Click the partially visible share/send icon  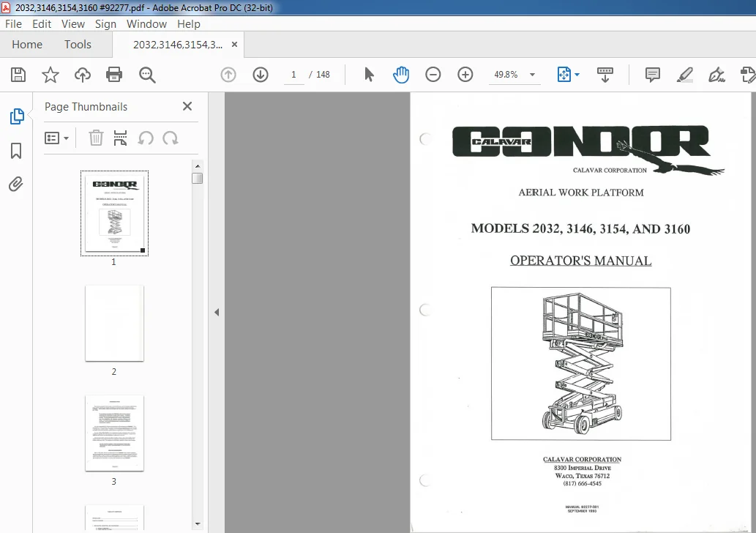748,75
